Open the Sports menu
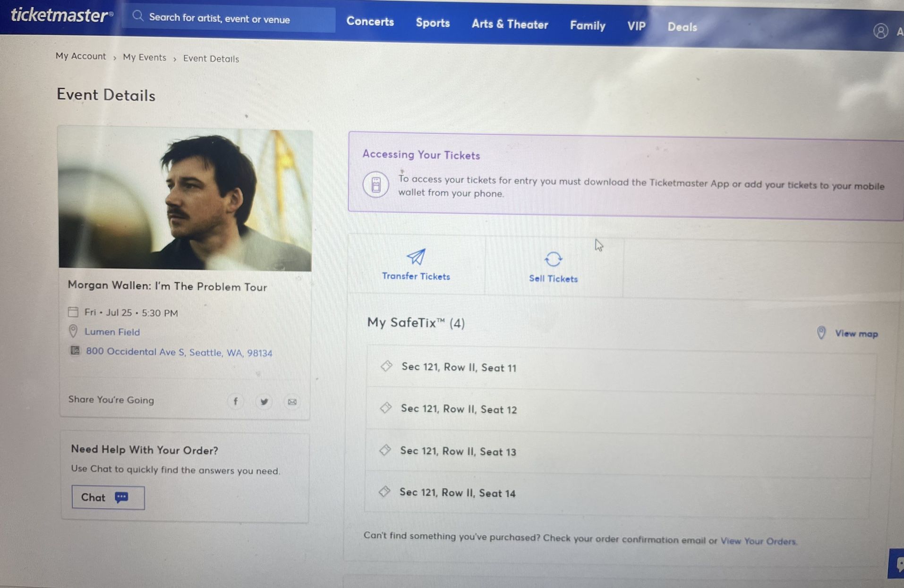Image resolution: width=904 pixels, height=588 pixels. pyautogui.click(x=433, y=23)
